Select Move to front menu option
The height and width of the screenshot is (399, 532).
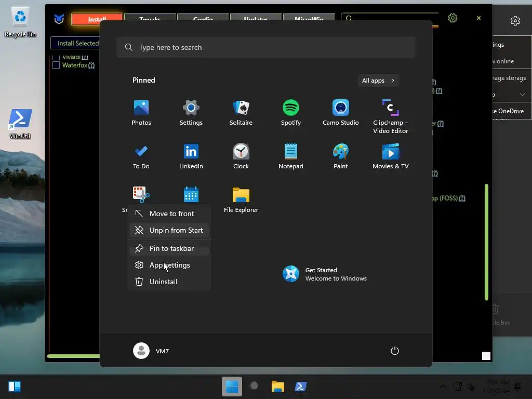[x=169, y=214]
